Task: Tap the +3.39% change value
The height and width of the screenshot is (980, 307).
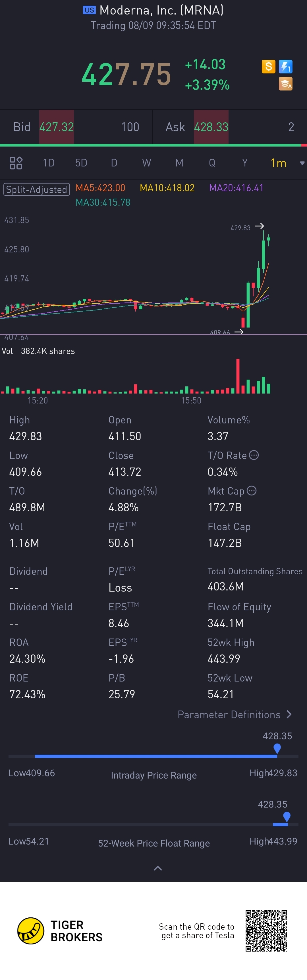Action: coord(207,85)
